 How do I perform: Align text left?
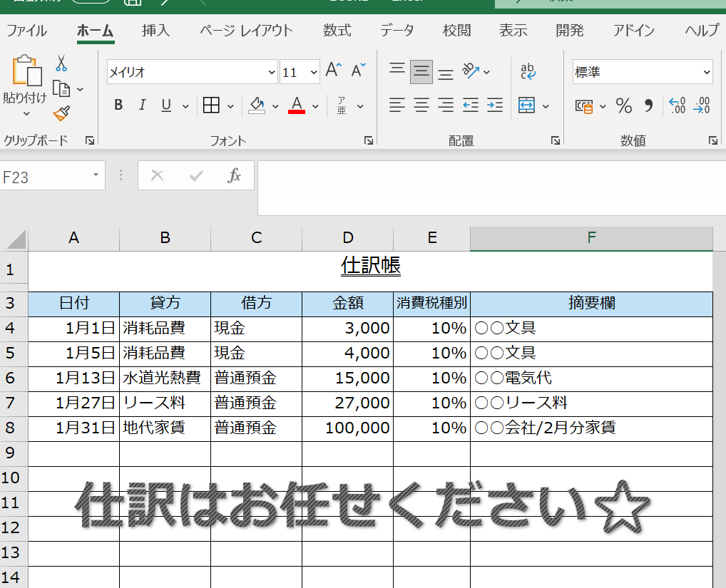coord(397,105)
